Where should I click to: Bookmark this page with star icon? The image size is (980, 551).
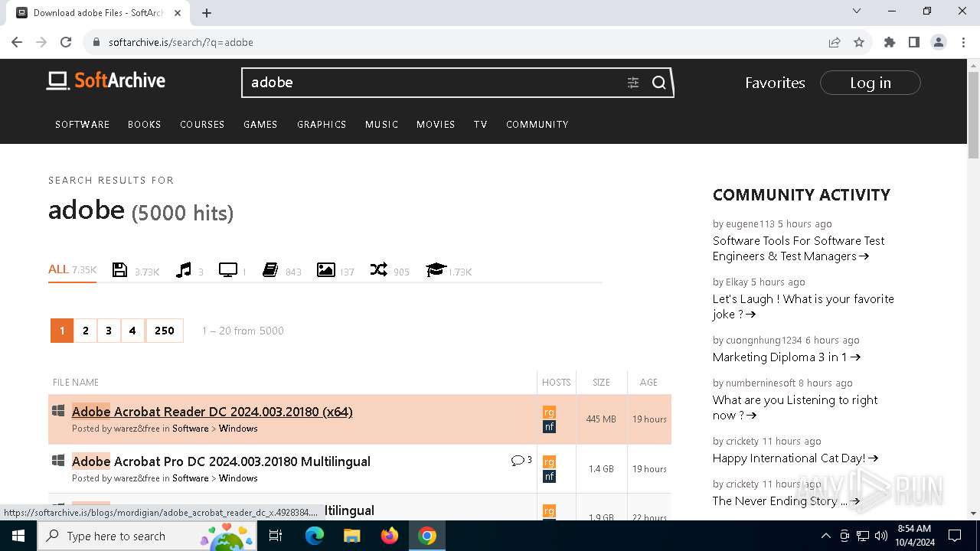tap(859, 42)
